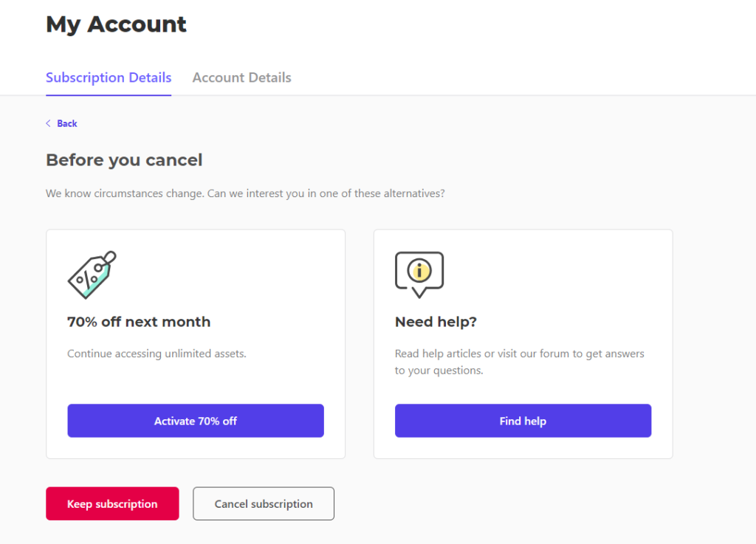This screenshot has width=756, height=544.
Task: Click the My Account page heading
Action: click(116, 24)
